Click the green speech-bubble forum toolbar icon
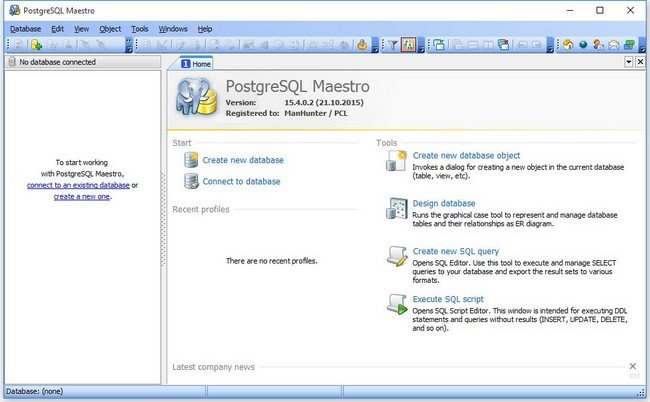650x402 pixels. tap(629, 45)
